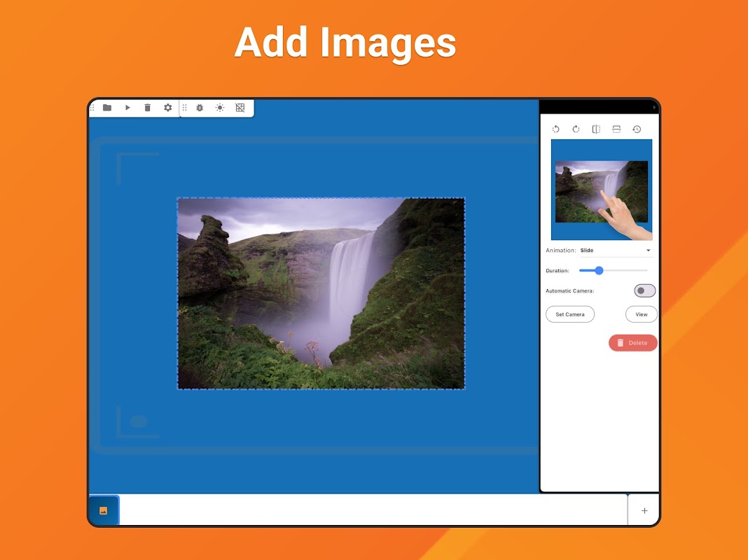Image resolution: width=748 pixels, height=560 pixels.
Task: Click the View button
Action: coord(641,314)
